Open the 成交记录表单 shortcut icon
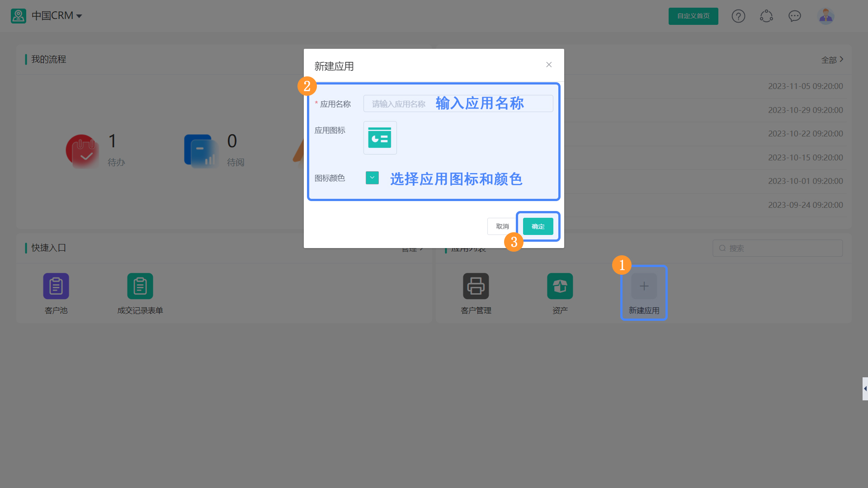 [140, 286]
